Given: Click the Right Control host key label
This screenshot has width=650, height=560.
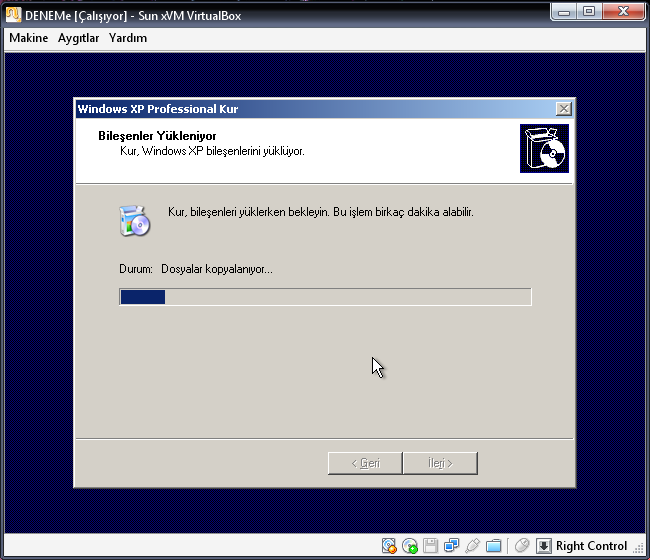Looking at the screenshot, I should tap(592, 546).
